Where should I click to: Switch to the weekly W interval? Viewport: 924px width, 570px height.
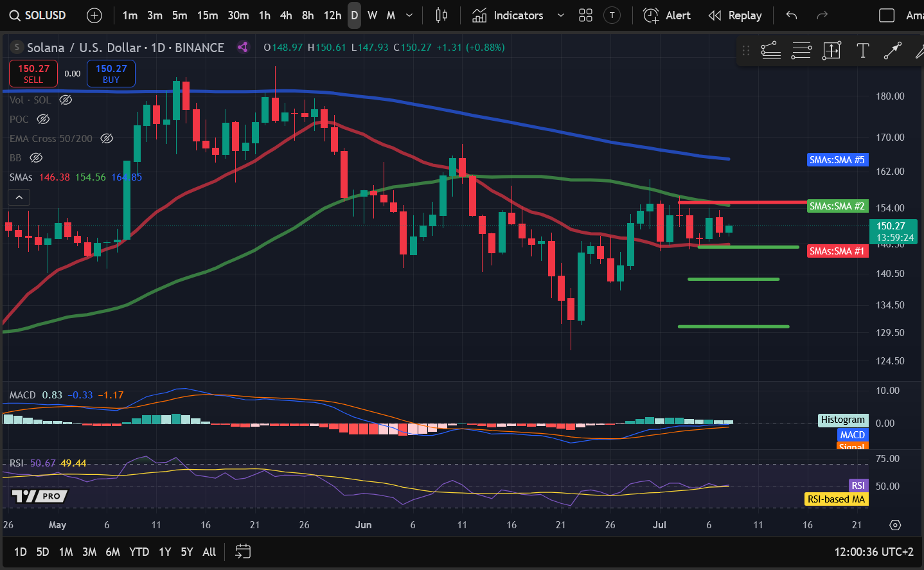tap(373, 15)
